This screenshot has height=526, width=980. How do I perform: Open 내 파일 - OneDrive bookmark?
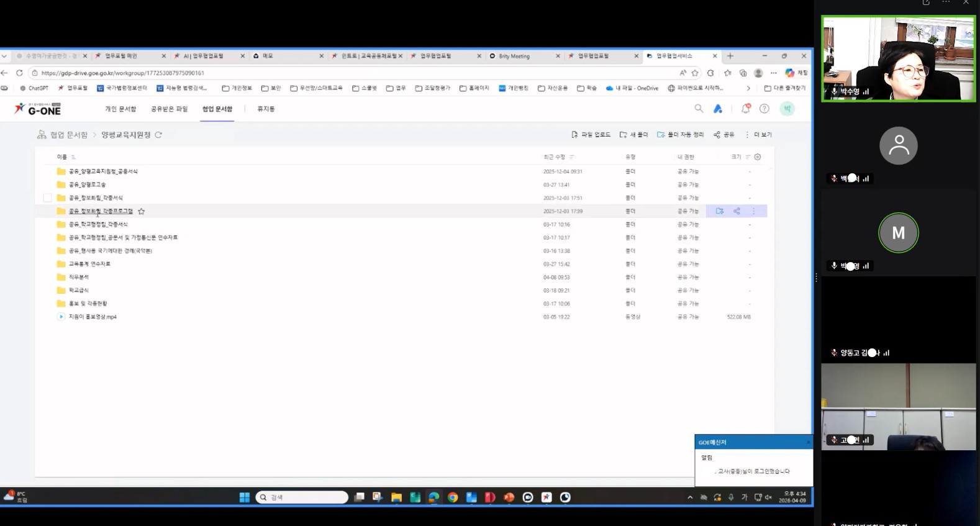click(x=632, y=88)
